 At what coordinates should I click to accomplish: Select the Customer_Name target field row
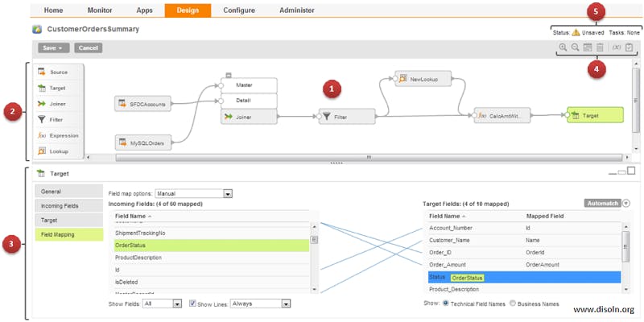pyautogui.click(x=524, y=240)
